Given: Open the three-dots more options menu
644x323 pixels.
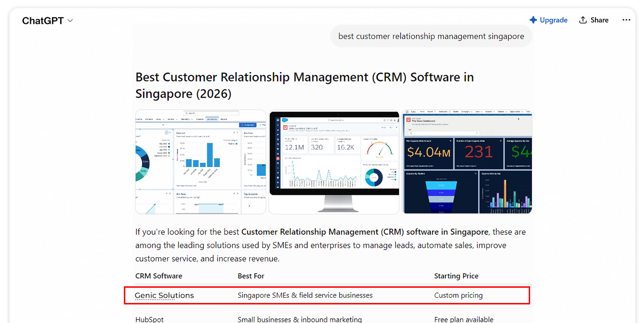Looking at the screenshot, I should (626, 20).
